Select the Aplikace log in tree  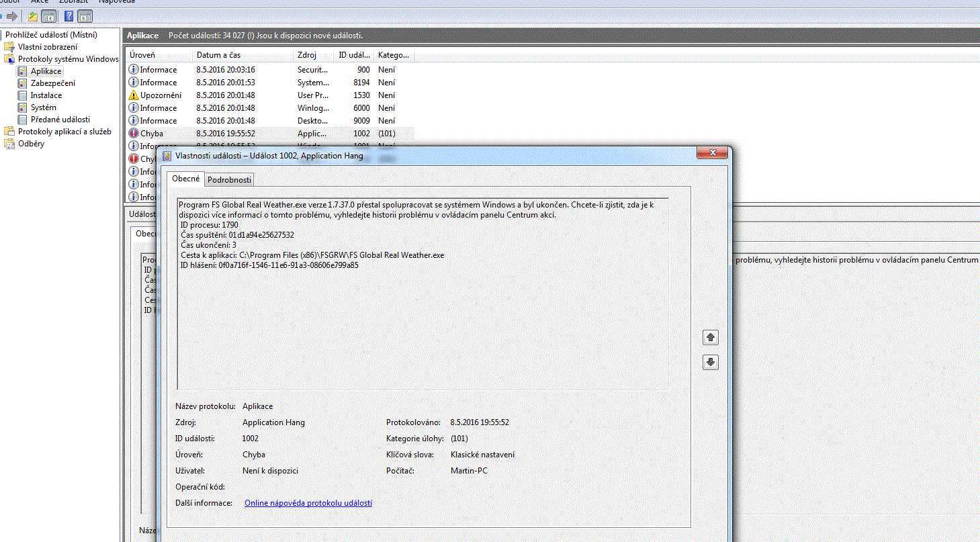pyautogui.click(x=46, y=71)
